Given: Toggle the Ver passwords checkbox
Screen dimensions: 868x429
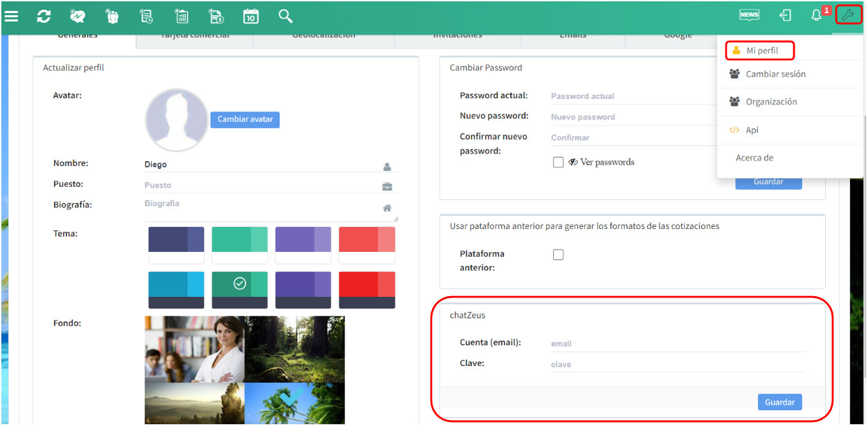Looking at the screenshot, I should click(558, 163).
